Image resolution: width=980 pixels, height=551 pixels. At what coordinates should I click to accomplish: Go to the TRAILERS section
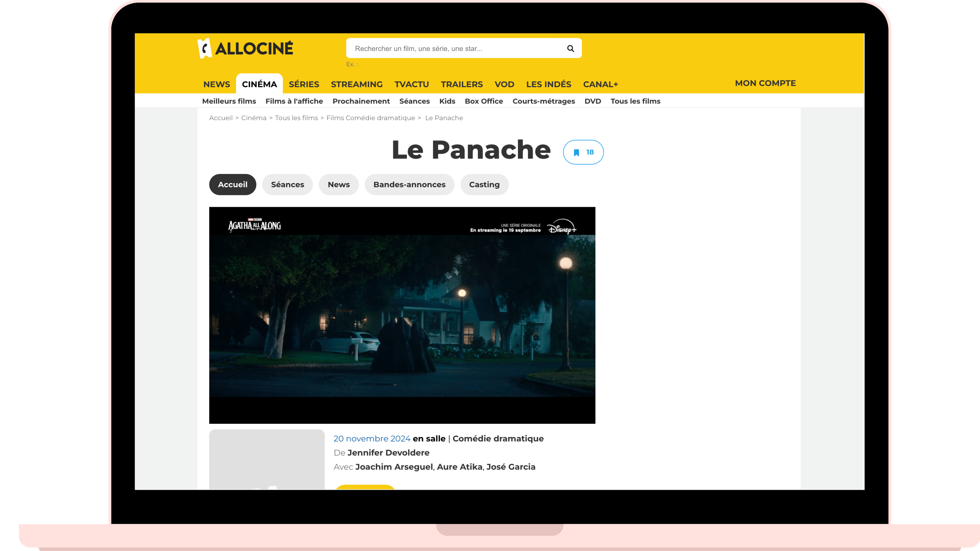[461, 84]
